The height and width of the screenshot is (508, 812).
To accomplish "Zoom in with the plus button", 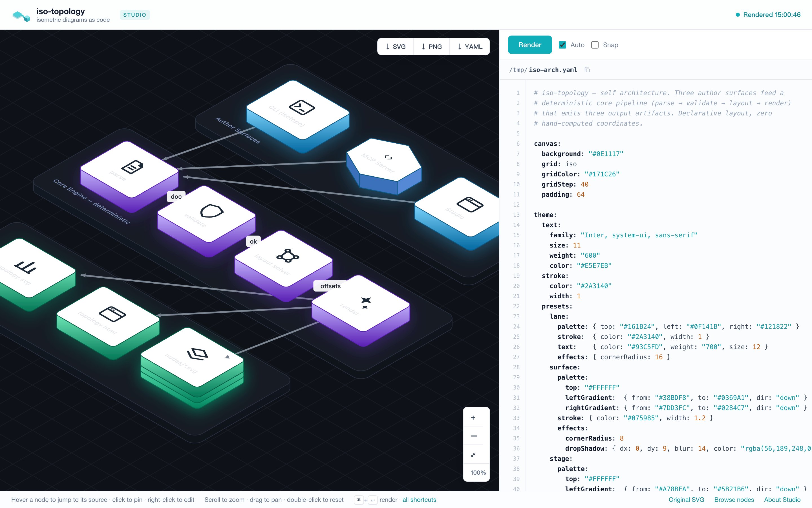I will pyautogui.click(x=473, y=418).
